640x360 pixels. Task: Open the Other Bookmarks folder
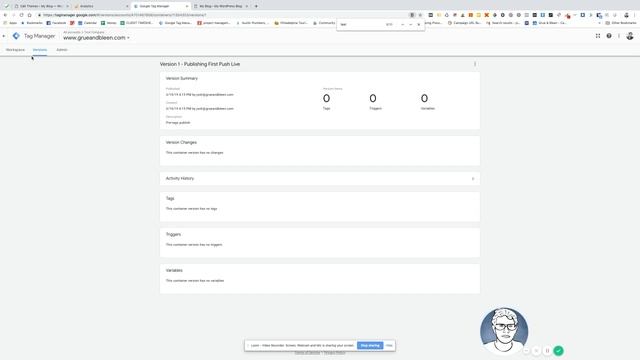point(621,23)
